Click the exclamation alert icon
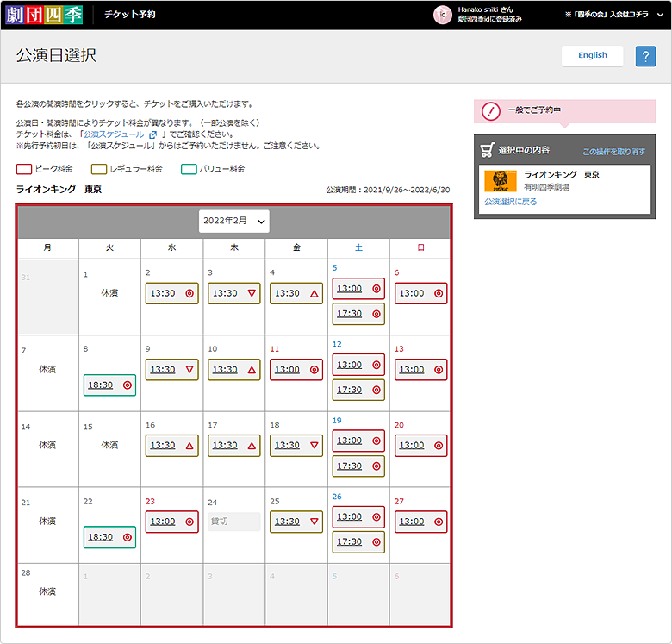This screenshot has width=672, height=644. pos(491,111)
